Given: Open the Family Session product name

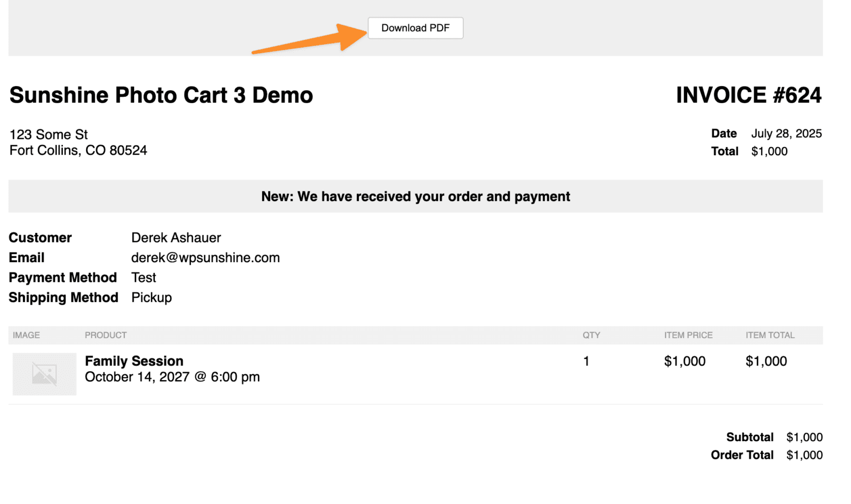Looking at the screenshot, I should (134, 361).
